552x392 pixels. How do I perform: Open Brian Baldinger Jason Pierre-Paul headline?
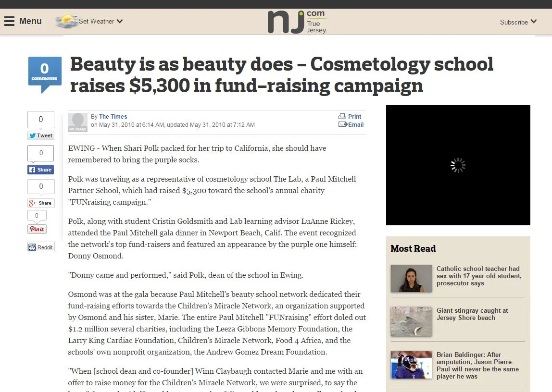click(478, 366)
